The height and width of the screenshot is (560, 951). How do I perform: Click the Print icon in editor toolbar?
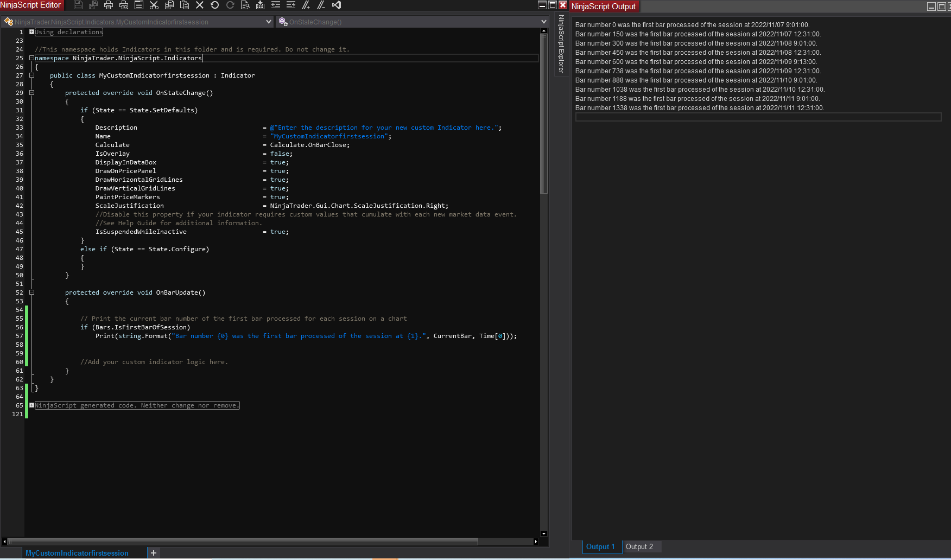(x=108, y=5)
